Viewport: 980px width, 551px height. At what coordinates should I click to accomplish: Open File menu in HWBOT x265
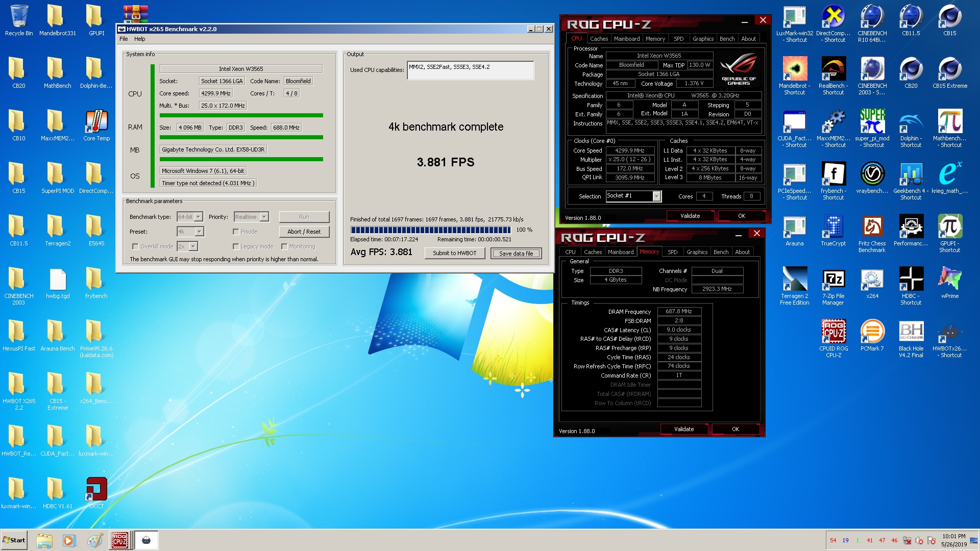pyautogui.click(x=124, y=39)
